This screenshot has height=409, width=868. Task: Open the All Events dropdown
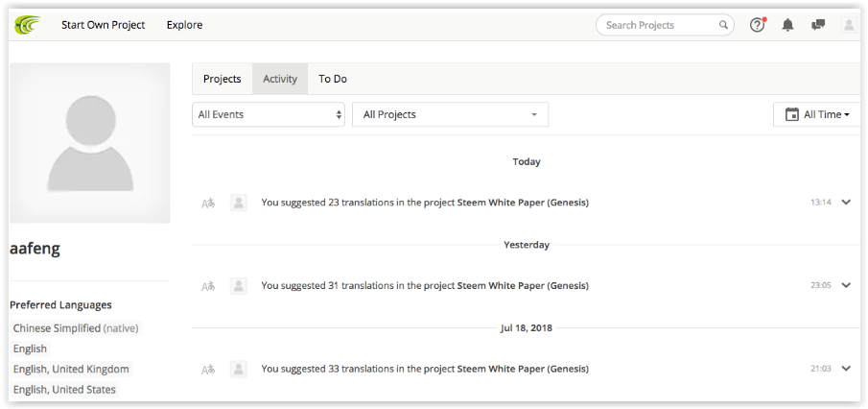click(x=269, y=114)
